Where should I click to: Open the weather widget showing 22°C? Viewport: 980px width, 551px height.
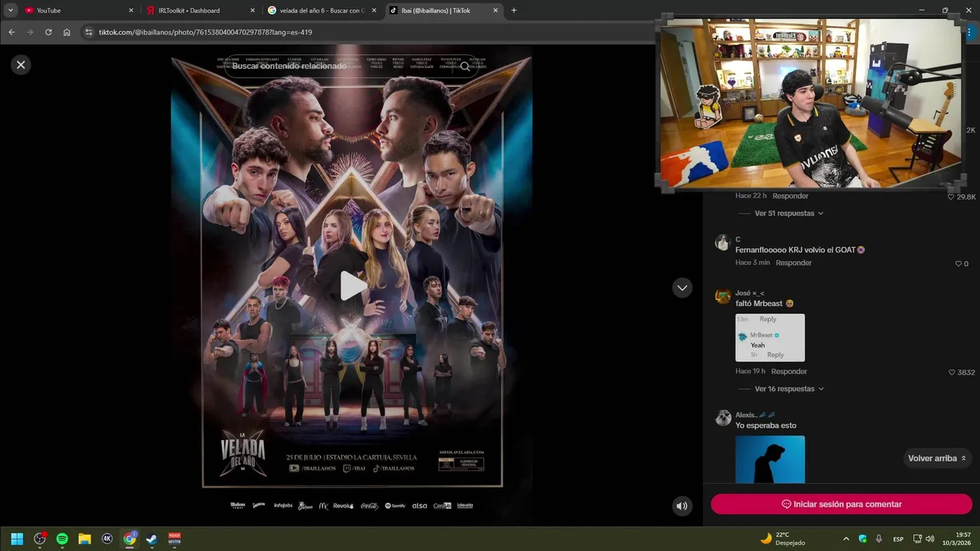pyautogui.click(x=782, y=539)
